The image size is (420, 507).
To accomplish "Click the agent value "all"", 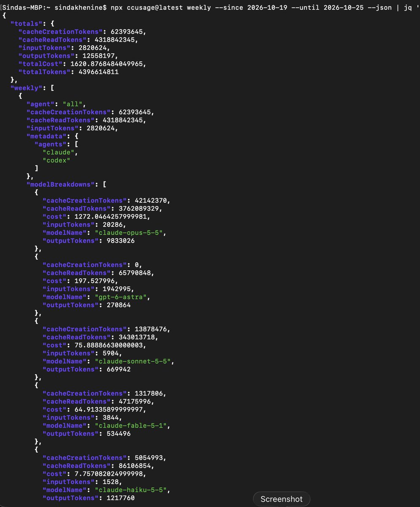I will point(73,104).
